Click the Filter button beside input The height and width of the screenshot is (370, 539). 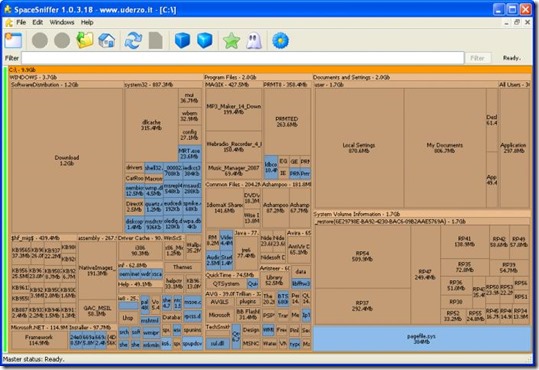[x=477, y=58]
